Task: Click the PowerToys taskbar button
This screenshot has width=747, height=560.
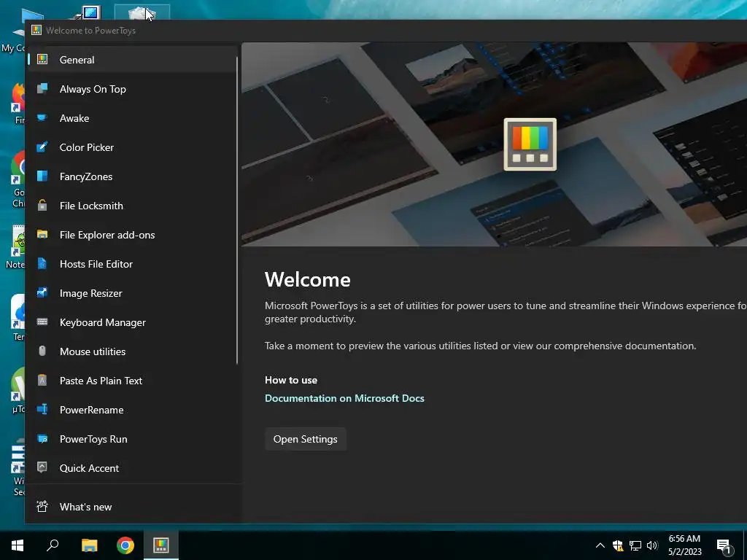Action: pos(161,545)
